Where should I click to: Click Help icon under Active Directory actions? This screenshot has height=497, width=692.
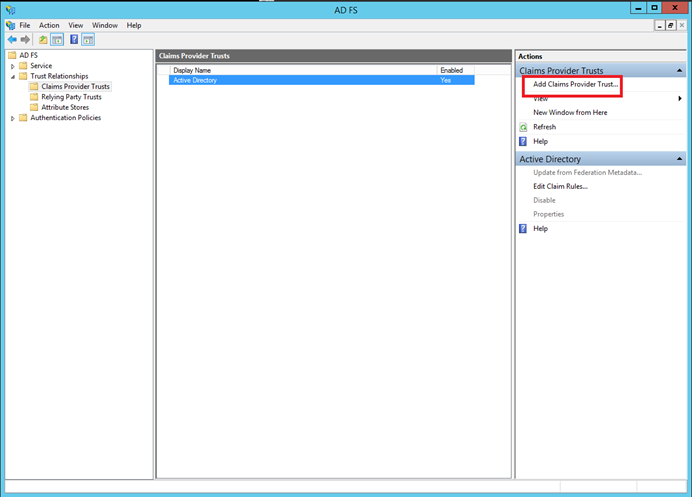point(523,229)
